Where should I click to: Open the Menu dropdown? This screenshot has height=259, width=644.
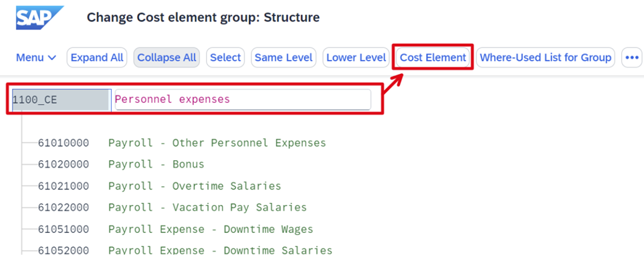pos(36,57)
